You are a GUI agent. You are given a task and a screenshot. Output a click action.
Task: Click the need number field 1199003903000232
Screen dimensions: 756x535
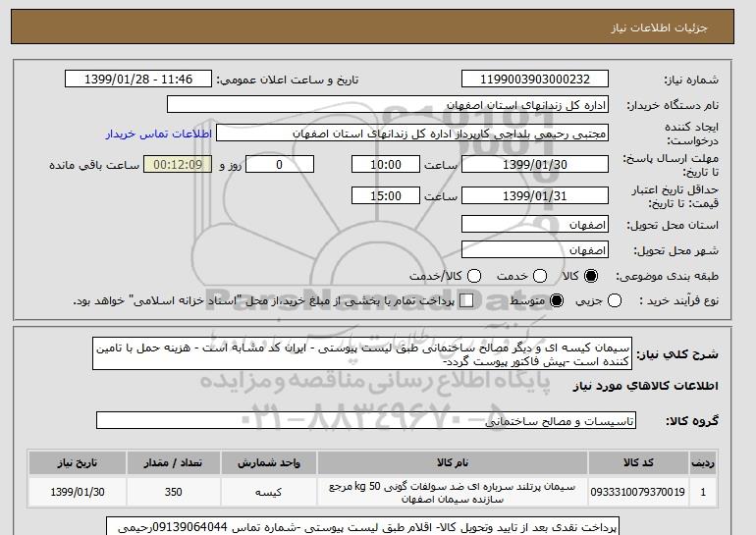point(535,80)
